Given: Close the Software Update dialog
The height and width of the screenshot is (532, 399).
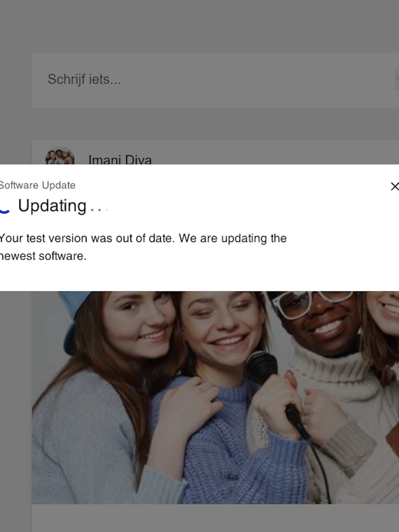Looking at the screenshot, I should coord(395,186).
